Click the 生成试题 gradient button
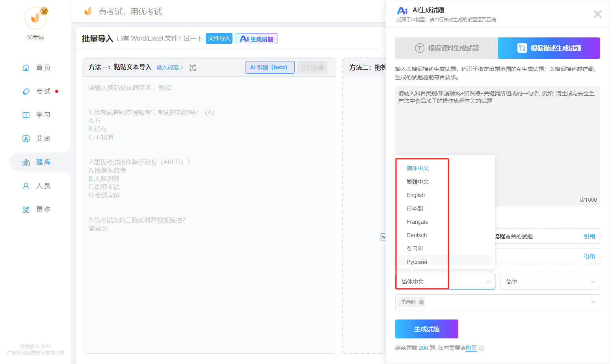The image size is (610, 364). coord(427,329)
